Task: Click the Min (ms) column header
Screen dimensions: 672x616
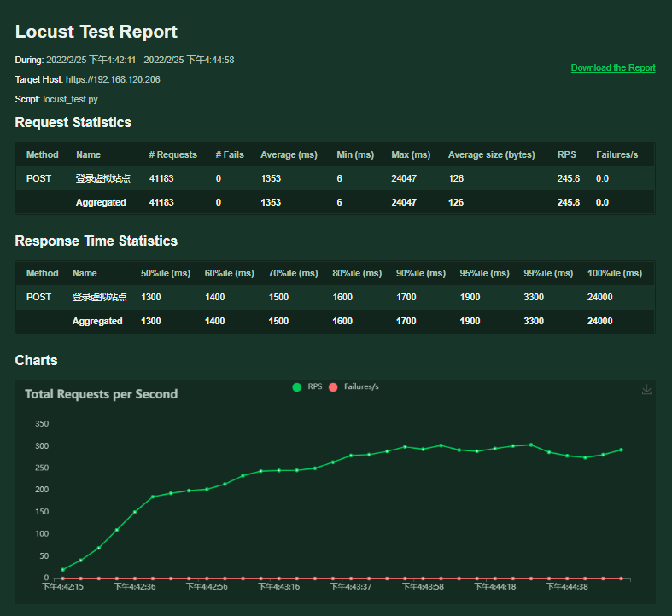Action: tap(355, 154)
